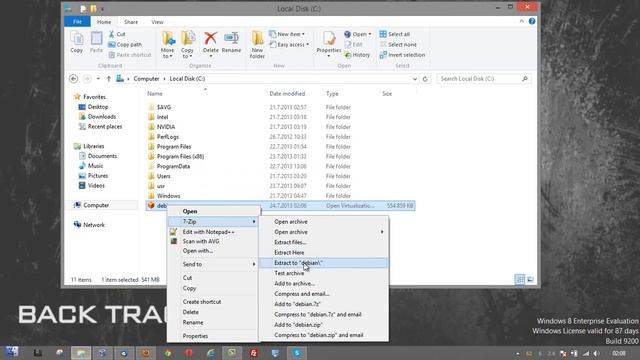Sort by the Date modified column header
Viewport: 640px width, 360px height.
287,94
